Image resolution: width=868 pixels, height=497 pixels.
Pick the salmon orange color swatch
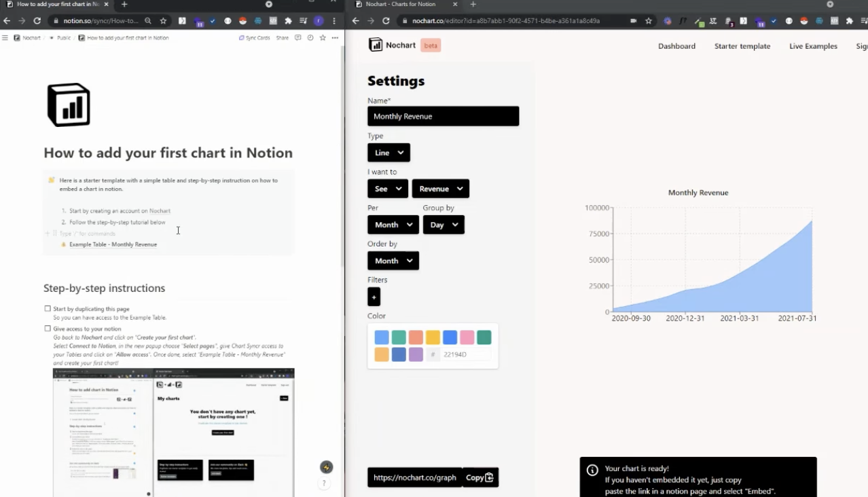click(x=416, y=337)
